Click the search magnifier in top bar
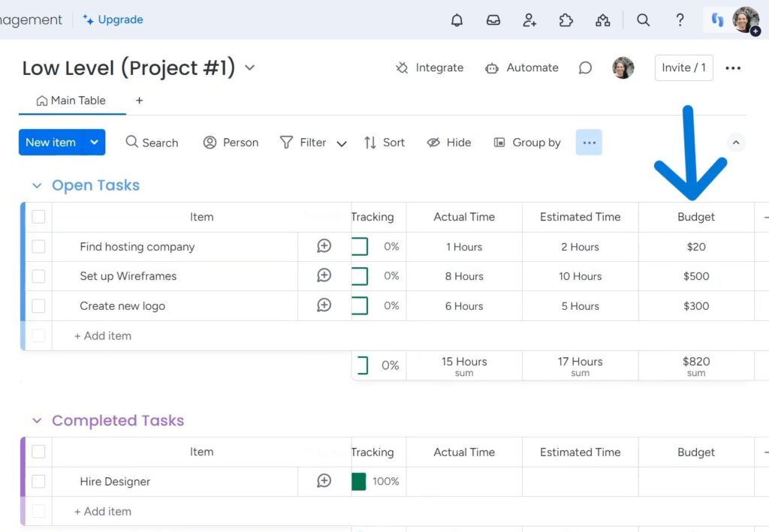Viewport: 769px width, 532px height. [x=643, y=20]
